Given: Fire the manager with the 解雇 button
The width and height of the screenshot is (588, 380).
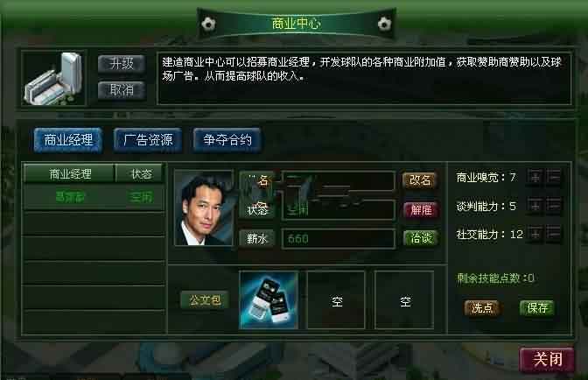Looking at the screenshot, I should tap(421, 209).
